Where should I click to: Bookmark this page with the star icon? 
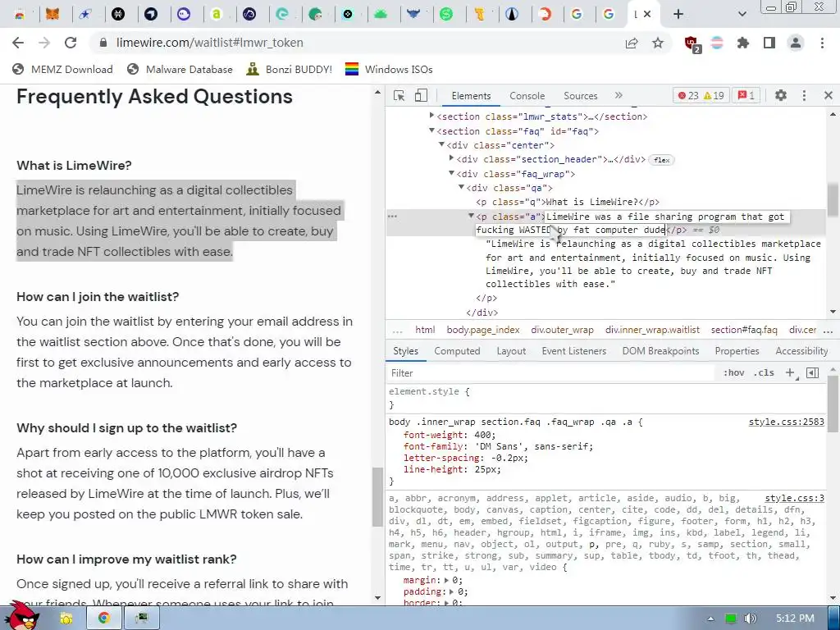point(658,43)
